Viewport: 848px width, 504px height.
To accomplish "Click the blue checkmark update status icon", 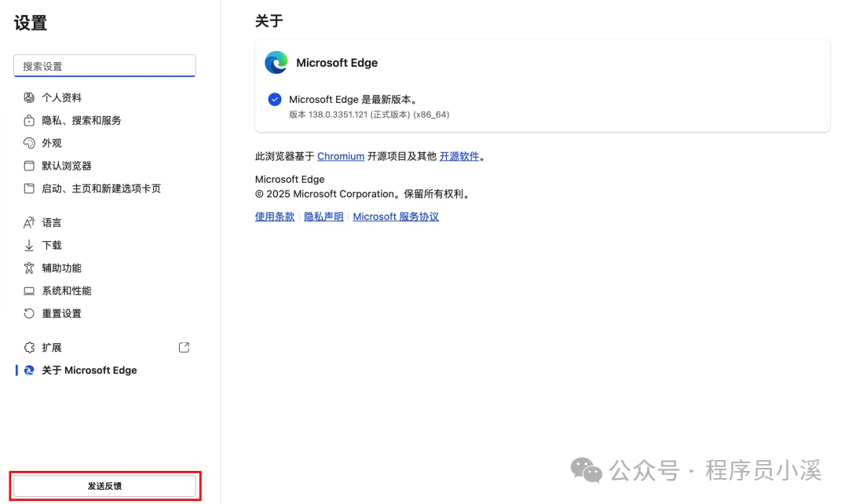I will pos(275,99).
